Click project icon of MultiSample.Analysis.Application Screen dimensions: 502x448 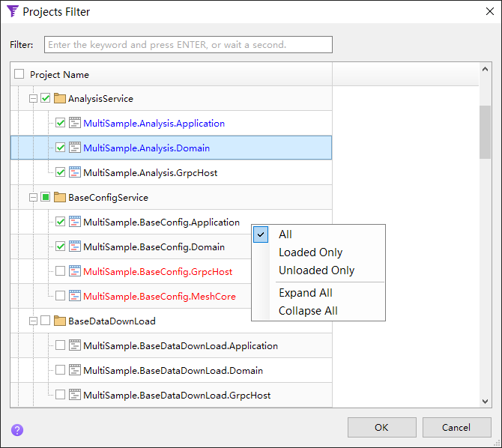75,124
